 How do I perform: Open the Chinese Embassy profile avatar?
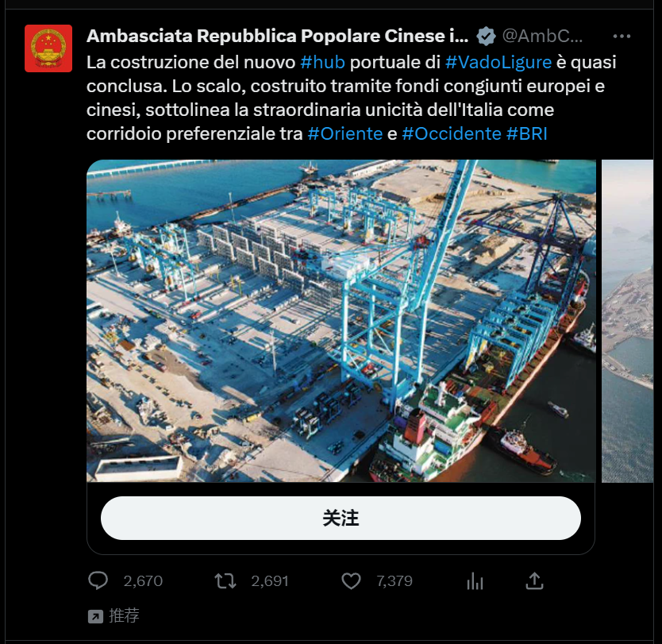point(48,48)
